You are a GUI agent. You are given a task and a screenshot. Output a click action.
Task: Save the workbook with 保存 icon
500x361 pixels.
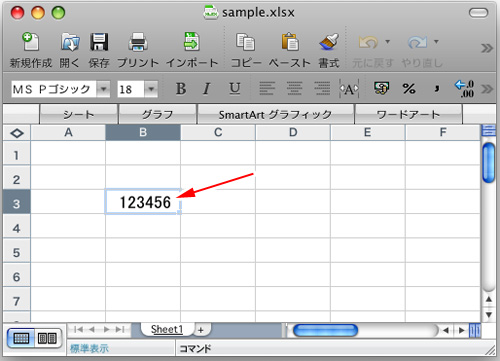point(99,42)
